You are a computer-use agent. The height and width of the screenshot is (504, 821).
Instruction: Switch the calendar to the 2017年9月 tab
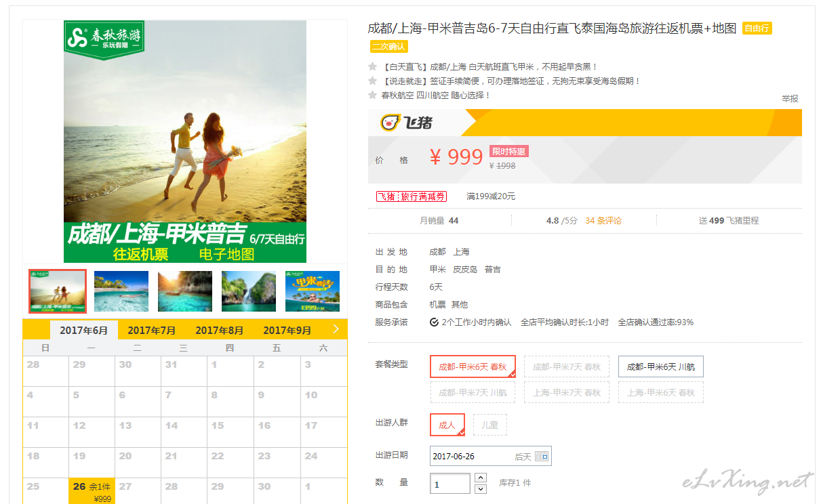click(x=287, y=330)
